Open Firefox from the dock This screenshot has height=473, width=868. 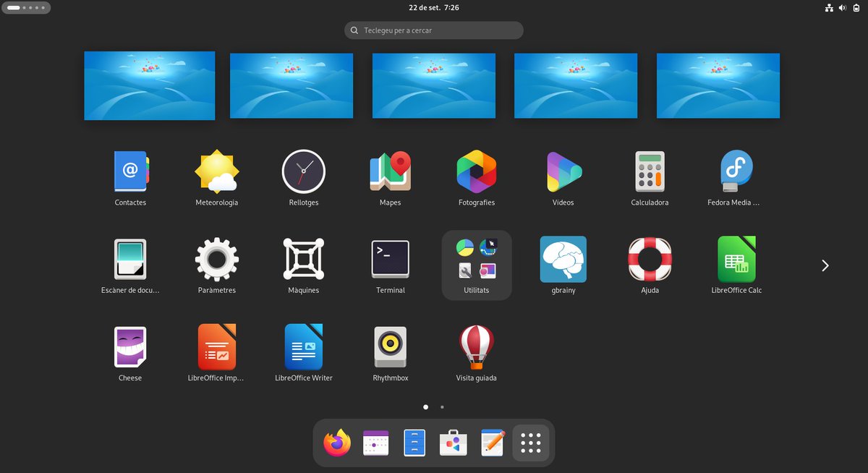(337, 443)
